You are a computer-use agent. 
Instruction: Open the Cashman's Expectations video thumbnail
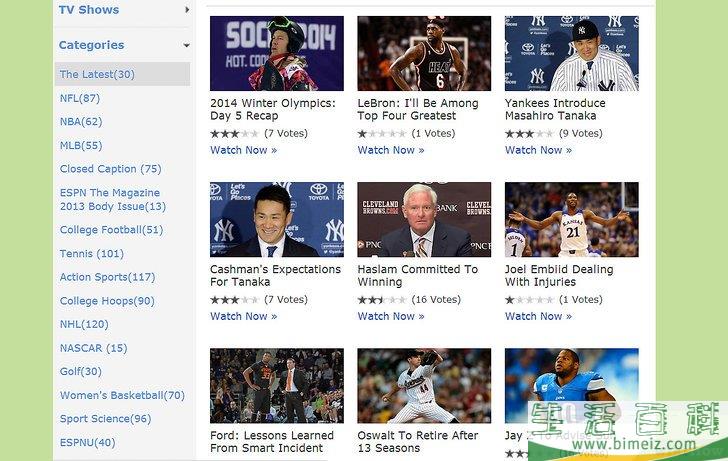point(277,220)
